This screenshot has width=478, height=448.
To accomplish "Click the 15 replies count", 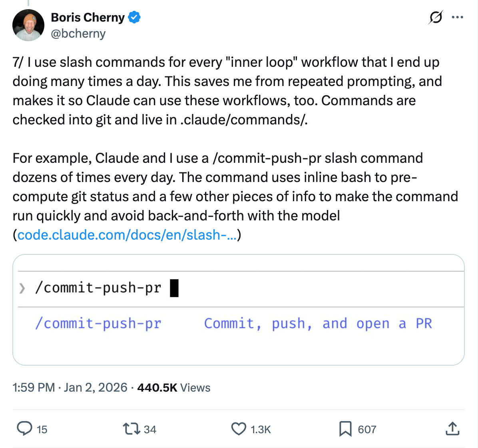I will [x=42, y=430].
